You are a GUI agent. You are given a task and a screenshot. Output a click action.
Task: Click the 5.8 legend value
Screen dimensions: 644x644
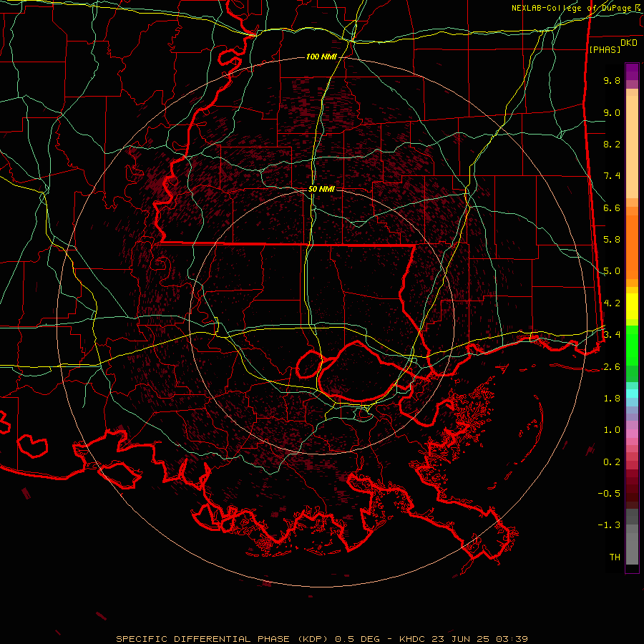tap(612, 240)
